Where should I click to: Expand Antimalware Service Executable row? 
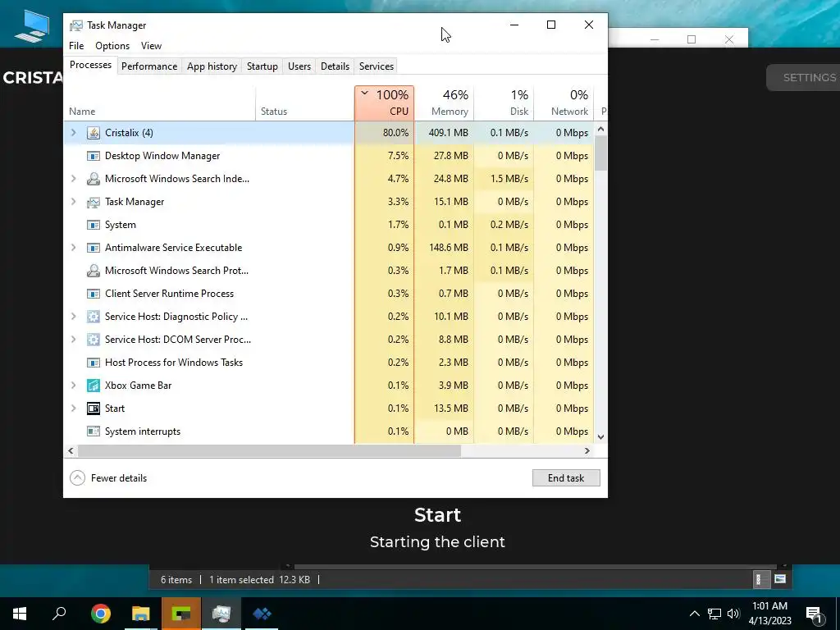[x=74, y=248]
